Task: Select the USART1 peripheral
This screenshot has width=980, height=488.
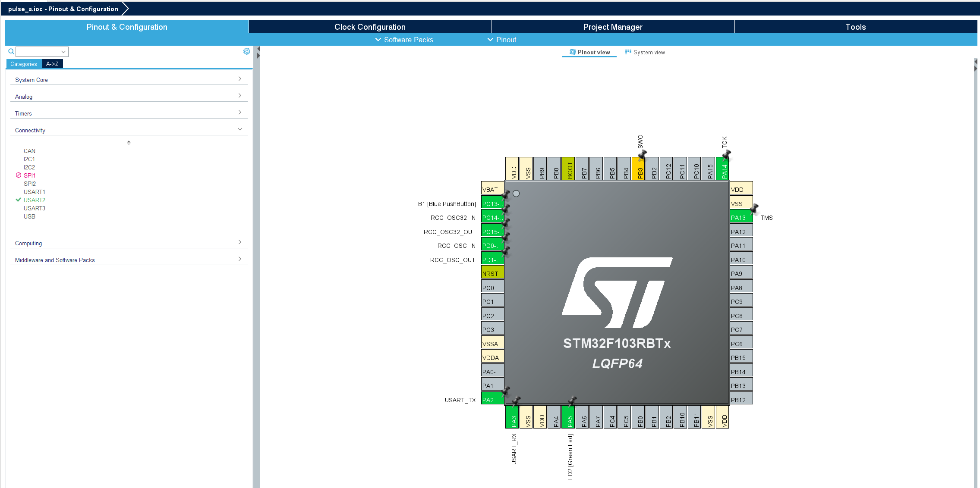Action: coord(35,192)
